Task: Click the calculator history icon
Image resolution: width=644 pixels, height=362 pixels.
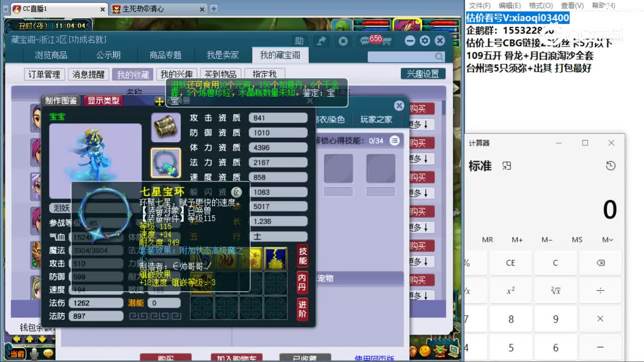Action: tap(611, 166)
